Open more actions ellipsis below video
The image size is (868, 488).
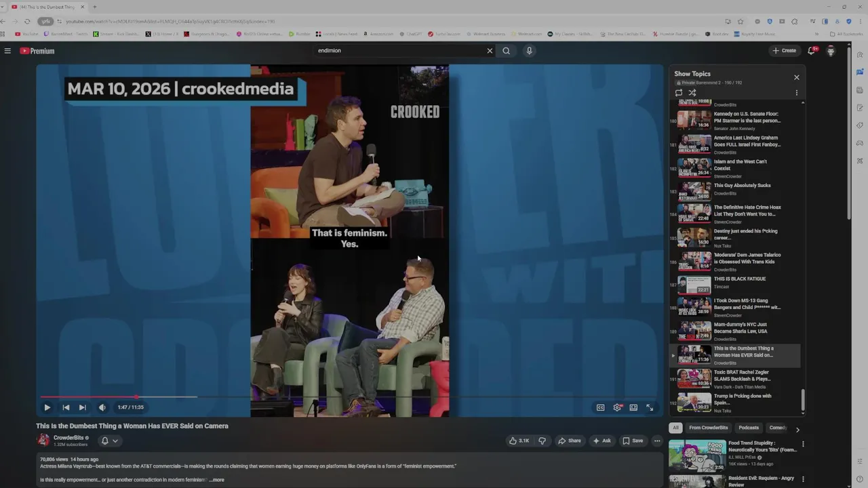coord(656,441)
